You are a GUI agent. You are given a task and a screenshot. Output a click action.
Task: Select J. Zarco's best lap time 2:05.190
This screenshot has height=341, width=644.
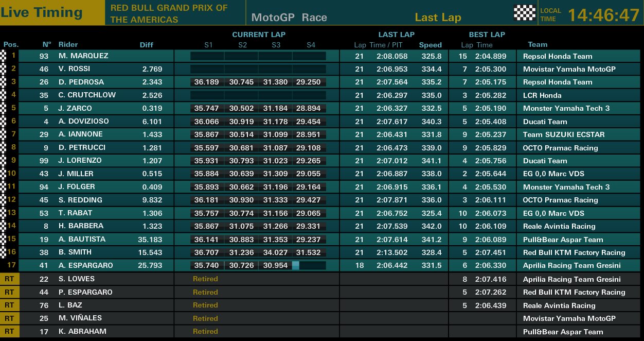[x=490, y=108]
